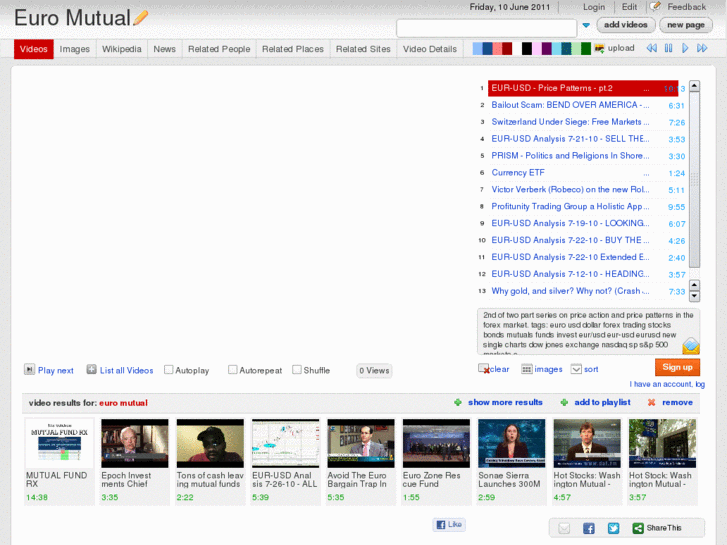Enable the Autoplay checkbox
727x545 pixels.
[169, 370]
